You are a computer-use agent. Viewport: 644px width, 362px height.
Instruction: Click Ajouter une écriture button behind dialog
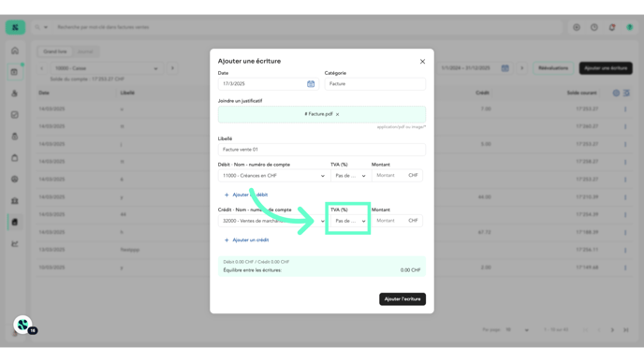(x=606, y=68)
